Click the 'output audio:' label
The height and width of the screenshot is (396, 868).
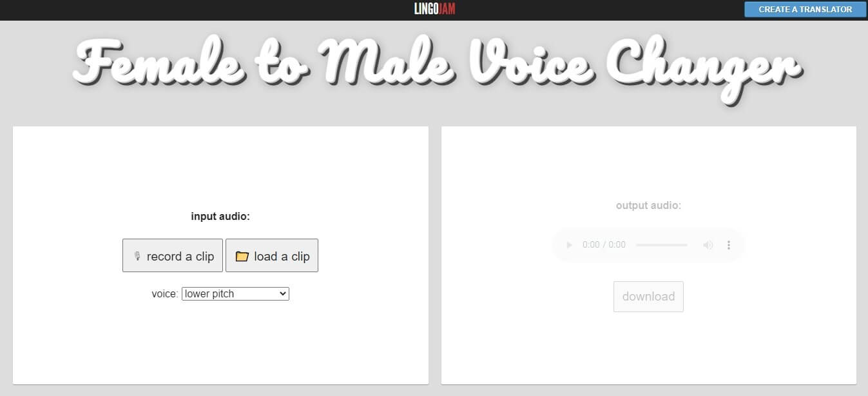point(648,206)
